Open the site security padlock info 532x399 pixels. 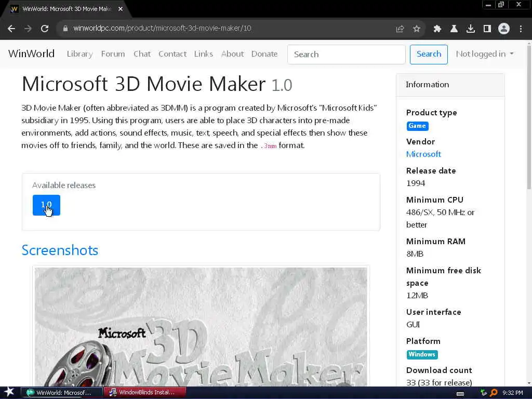[x=65, y=29]
